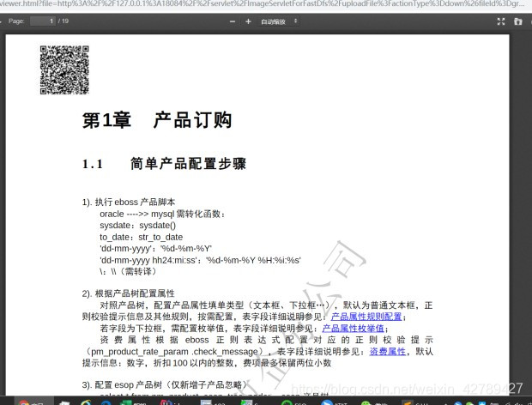532x405 pixels.
Task: Zoom out with the minus button
Action: pyautogui.click(x=233, y=21)
